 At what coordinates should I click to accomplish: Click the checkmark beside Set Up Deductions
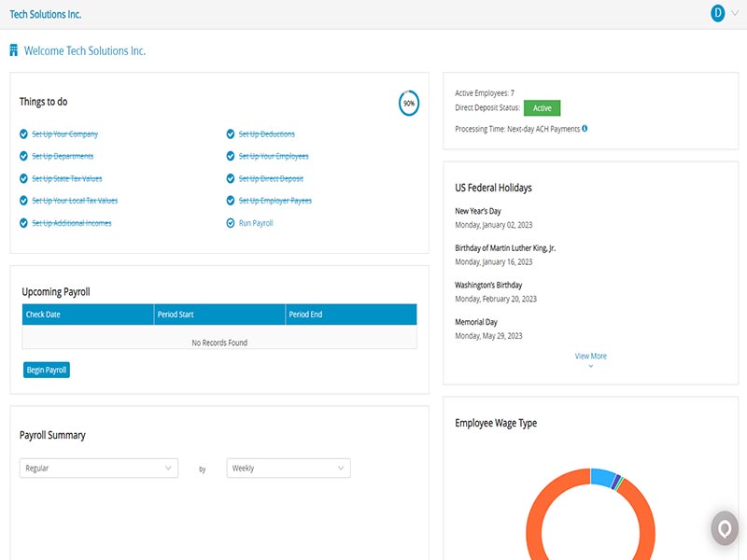[x=229, y=133]
